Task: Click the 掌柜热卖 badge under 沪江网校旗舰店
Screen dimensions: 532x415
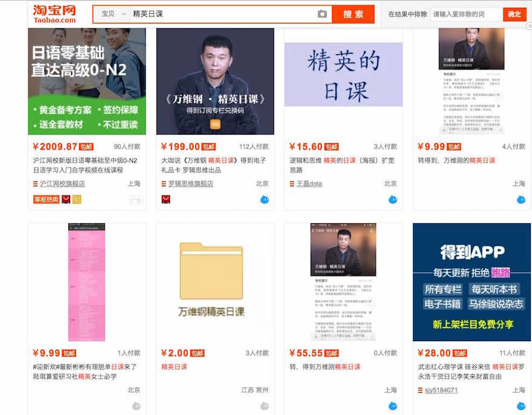Action: pyautogui.click(x=46, y=200)
